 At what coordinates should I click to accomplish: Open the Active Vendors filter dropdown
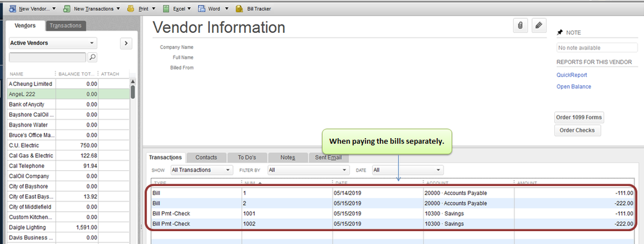53,43
